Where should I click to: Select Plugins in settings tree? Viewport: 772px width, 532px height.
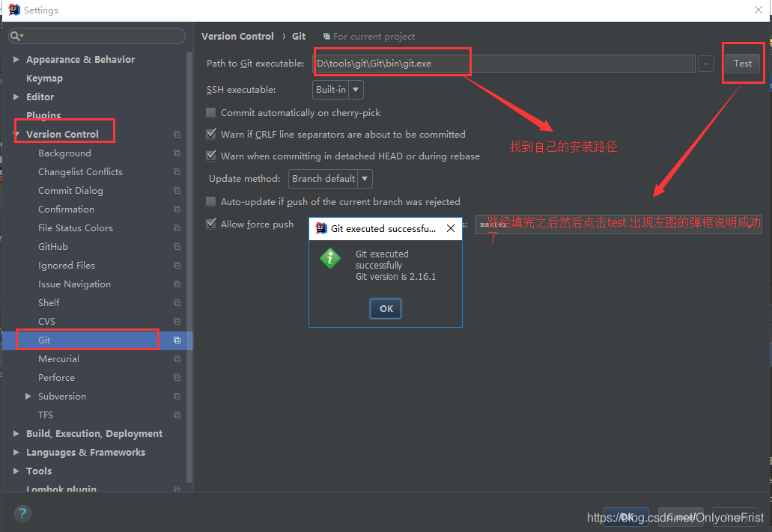[43, 115]
